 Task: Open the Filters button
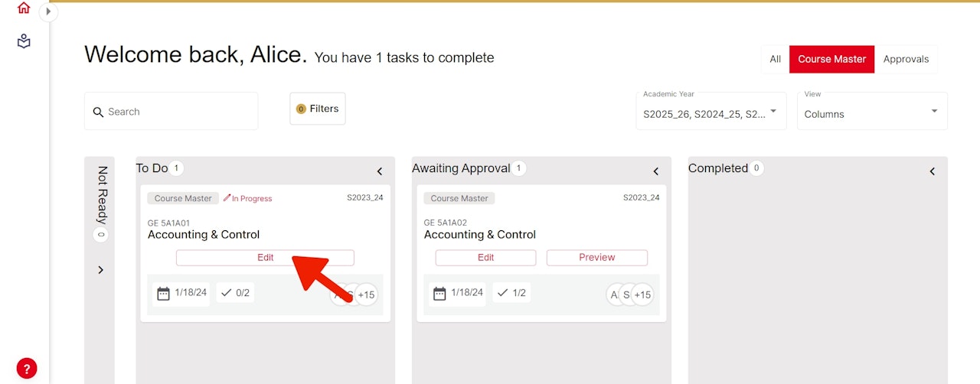click(317, 109)
